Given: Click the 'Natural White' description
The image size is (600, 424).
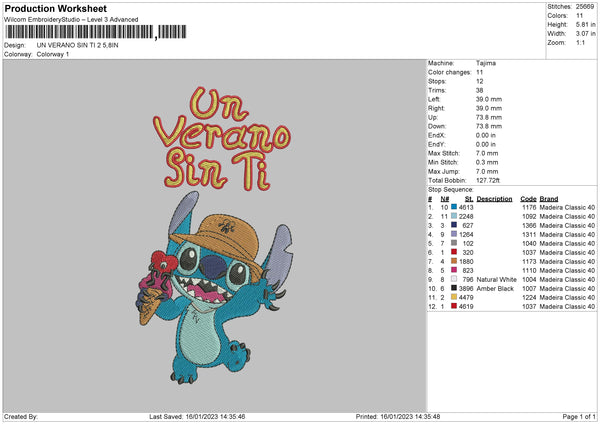Looking at the screenshot, I should [x=497, y=279].
